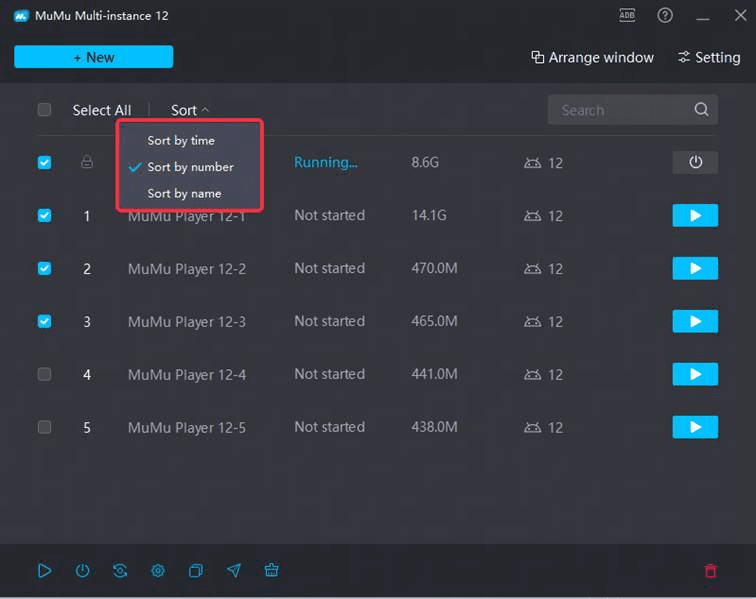Screen dimensions: 756x599
Task: Click the copy instances icon in bottom toolbar
Action: (x=196, y=570)
